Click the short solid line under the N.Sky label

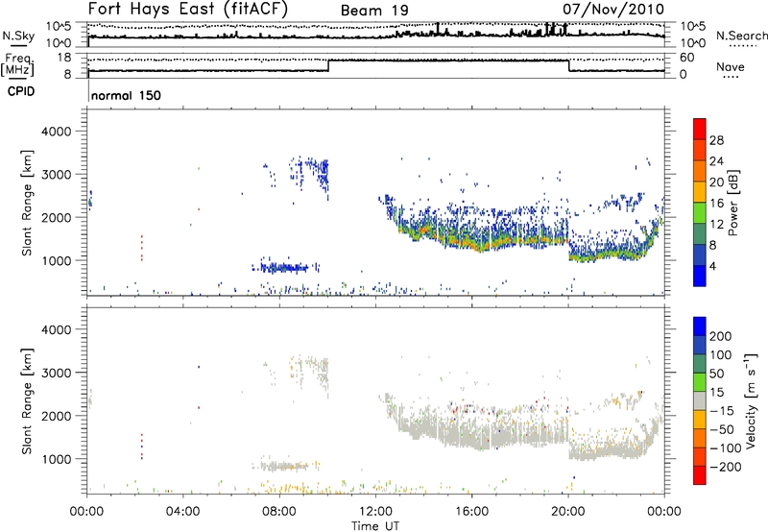click(18, 45)
